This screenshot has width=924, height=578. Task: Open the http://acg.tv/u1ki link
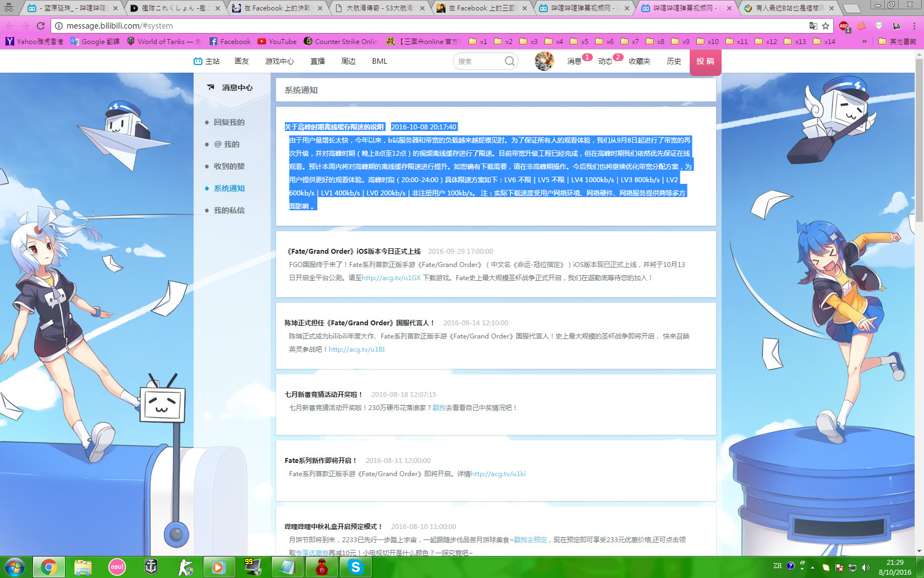point(498,474)
